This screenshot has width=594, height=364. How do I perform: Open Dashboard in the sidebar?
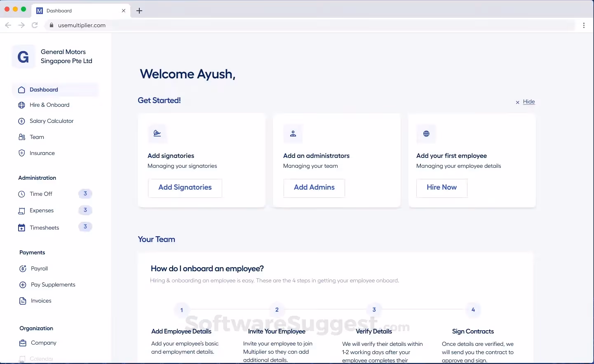(x=56, y=90)
